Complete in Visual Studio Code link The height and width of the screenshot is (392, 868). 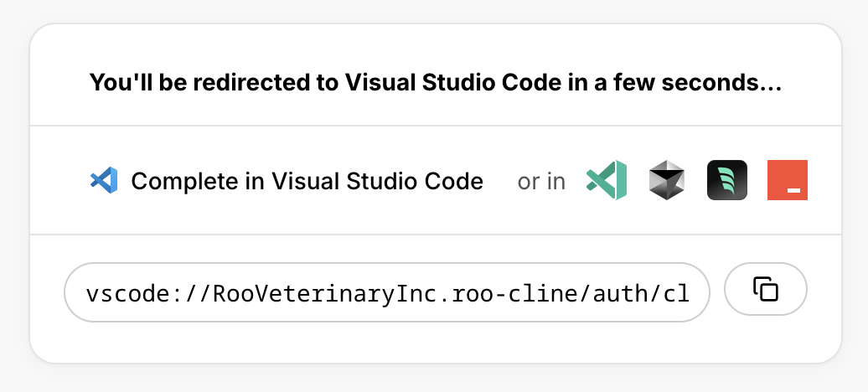point(307,181)
